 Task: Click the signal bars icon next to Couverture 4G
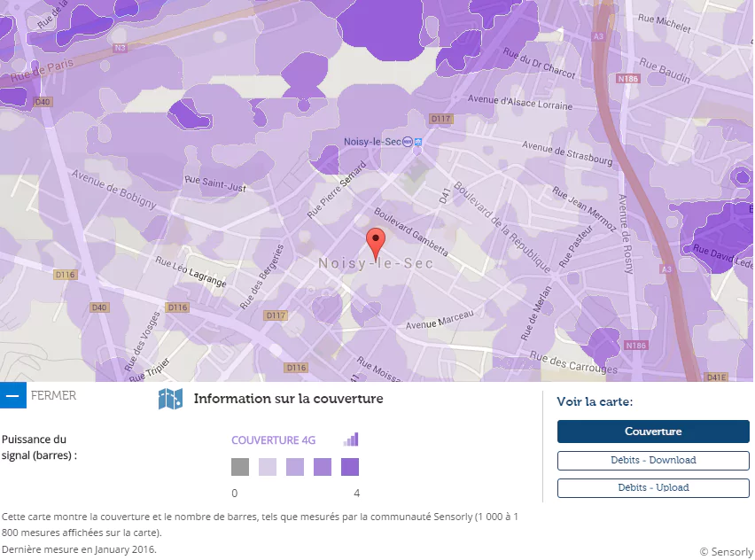click(351, 439)
